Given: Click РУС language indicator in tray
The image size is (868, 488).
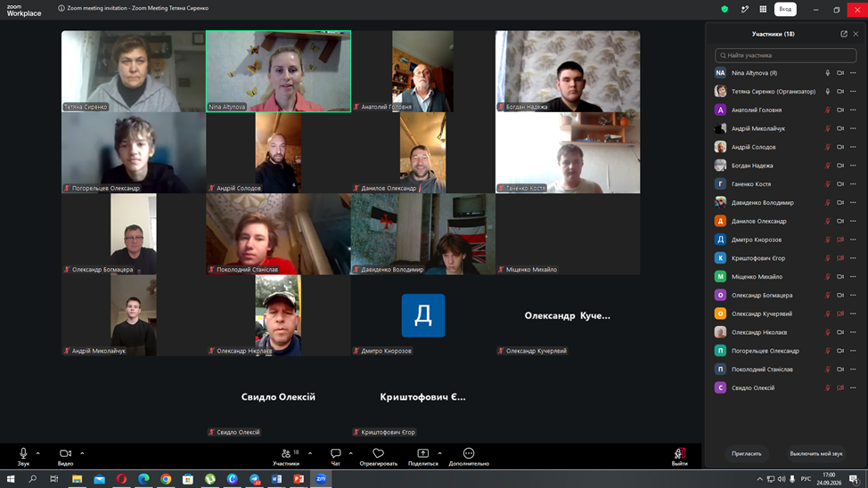Looking at the screenshot, I should click(x=806, y=479).
